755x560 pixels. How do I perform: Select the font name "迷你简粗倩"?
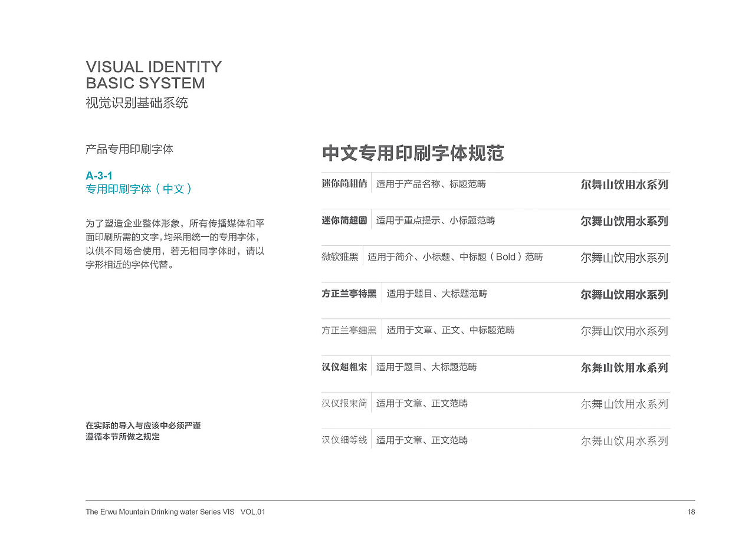(344, 184)
